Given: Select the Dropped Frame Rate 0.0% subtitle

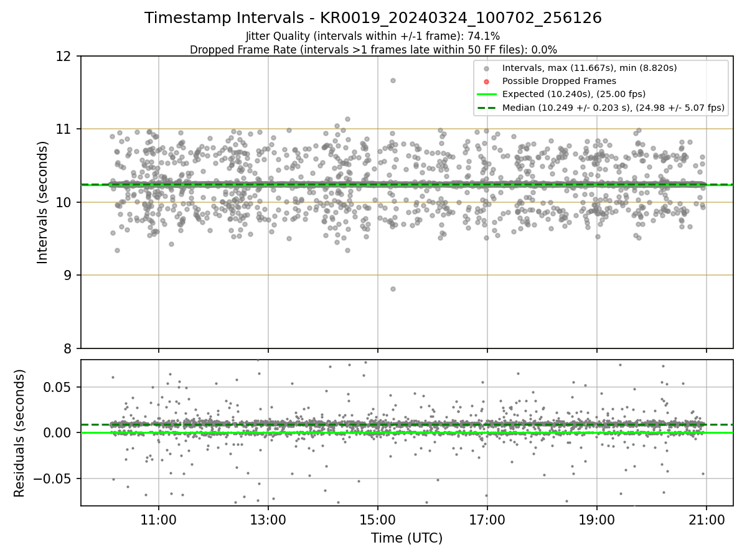Looking at the screenshot, I should click(373, 50).
